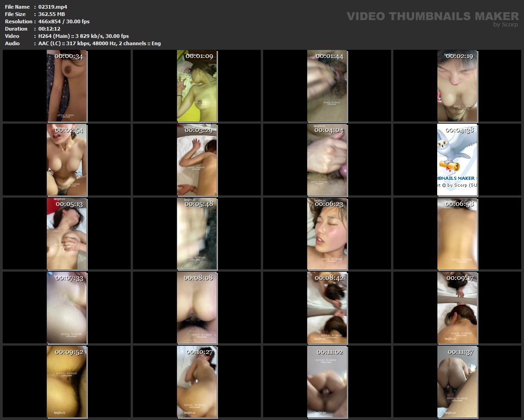Image resolution: width=524 pixels, height=420 pixels.
Task: Click the thumbnail timestamped 00:00:34
Action: pyautogui.click(x=67, y=86)
